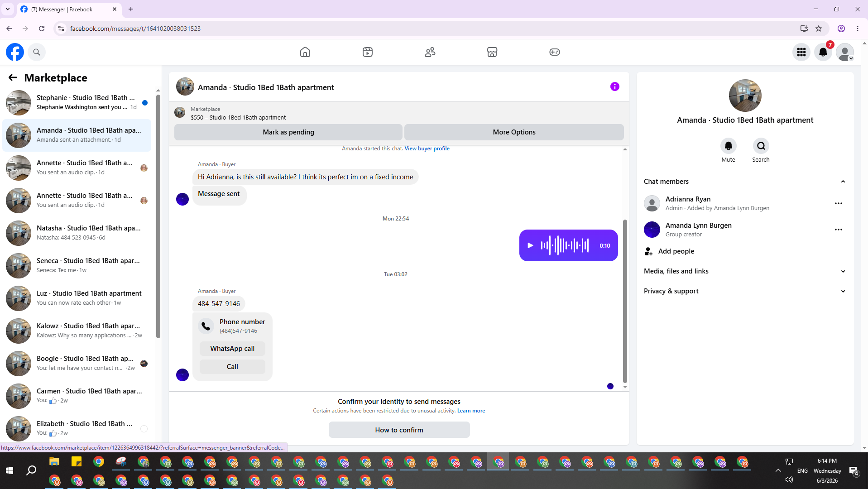This screenshot has height=489, width=868.
Task: Click Amanda's profile picture in info panel
Action: pyautogui.click(x=745, y=96)
